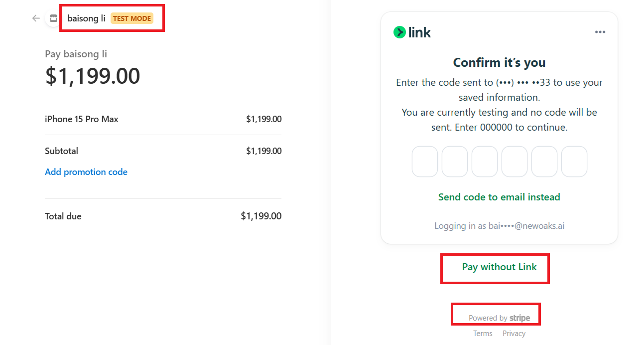Viewport: 644px width, 345px height.
Task: Choose Send code to email instead
Action: coord(499,197)
